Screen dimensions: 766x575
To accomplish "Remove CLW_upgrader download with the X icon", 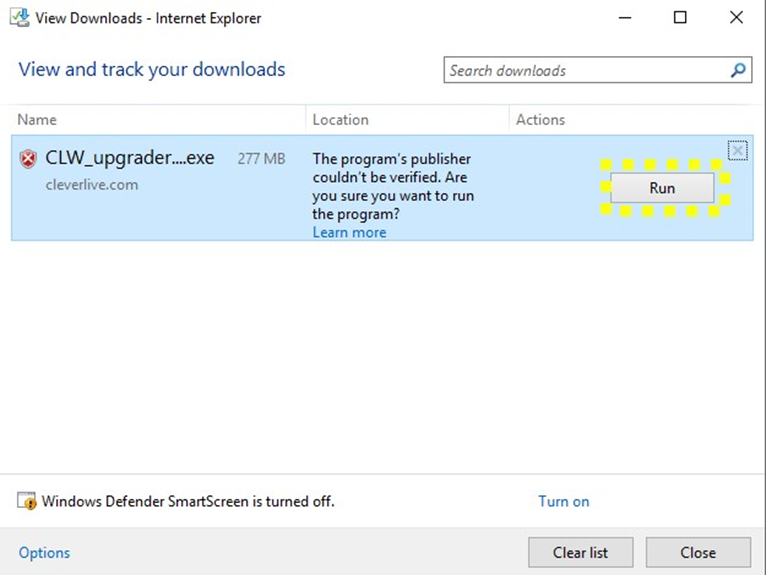I will pyautogui.click(x=738, y=150).
